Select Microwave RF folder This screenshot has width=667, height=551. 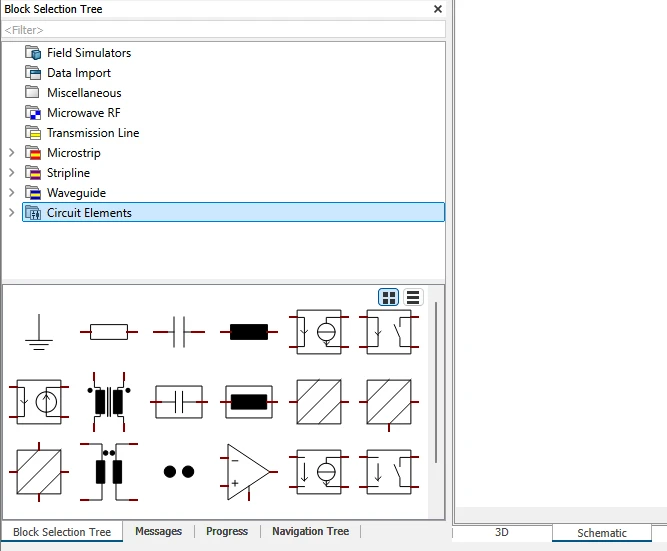point(72,113)
